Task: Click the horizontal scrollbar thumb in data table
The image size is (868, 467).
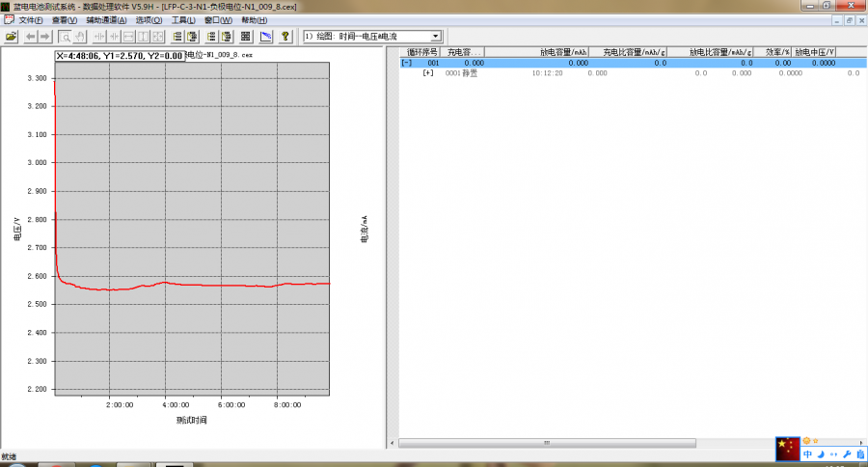Action: tap(547, 443)
